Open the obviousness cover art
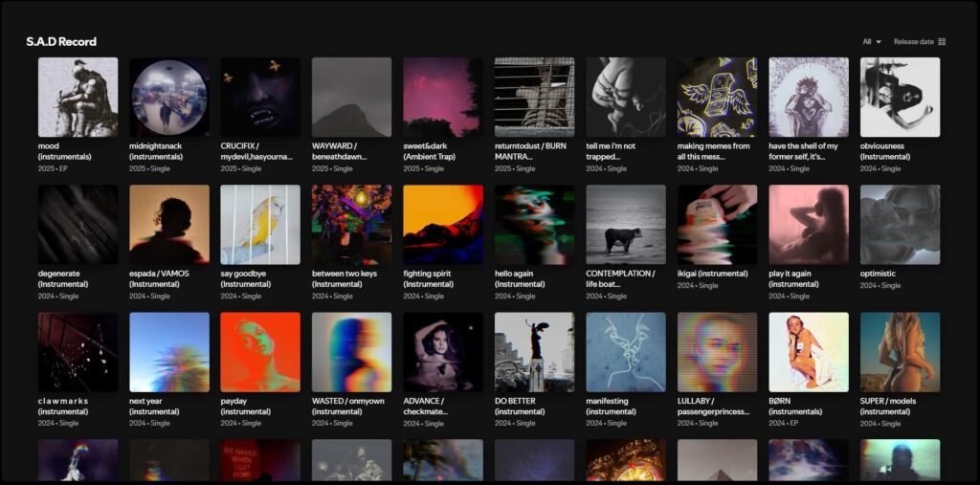The width and height of the screenshot is (980, 485). 900,97
